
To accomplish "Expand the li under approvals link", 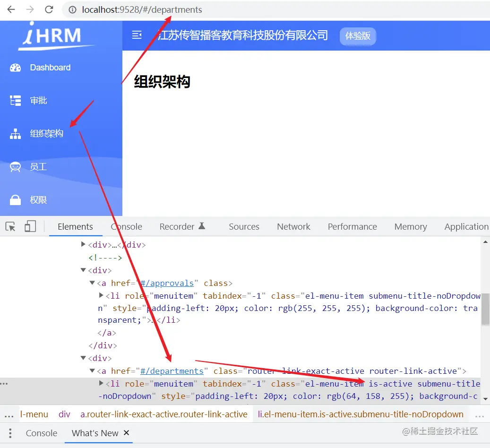I will [101, 295].
